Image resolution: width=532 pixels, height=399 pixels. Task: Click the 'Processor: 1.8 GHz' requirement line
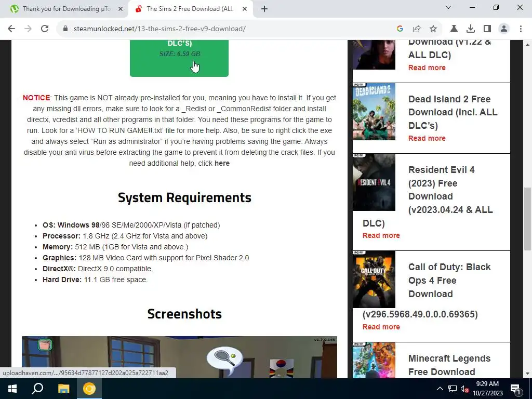pyautogui.click(x=125, y=236)
